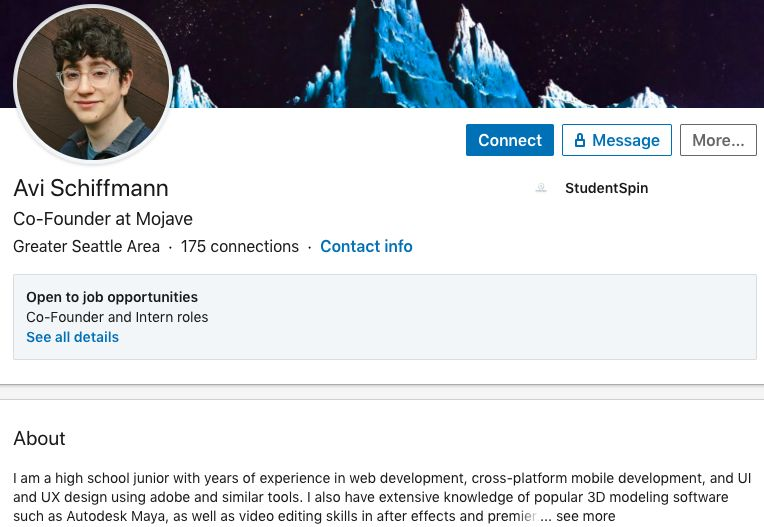Open Avi Schiffmann's profile photo

point(93,84)
